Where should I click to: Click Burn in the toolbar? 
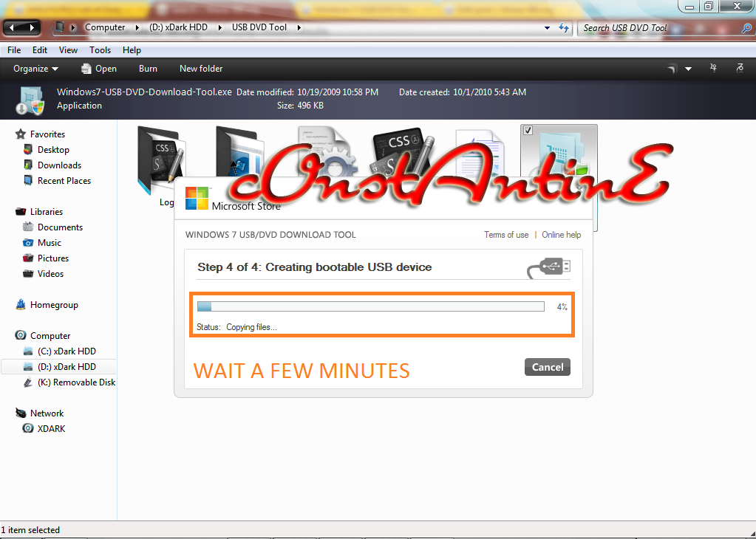click(148, 69)
